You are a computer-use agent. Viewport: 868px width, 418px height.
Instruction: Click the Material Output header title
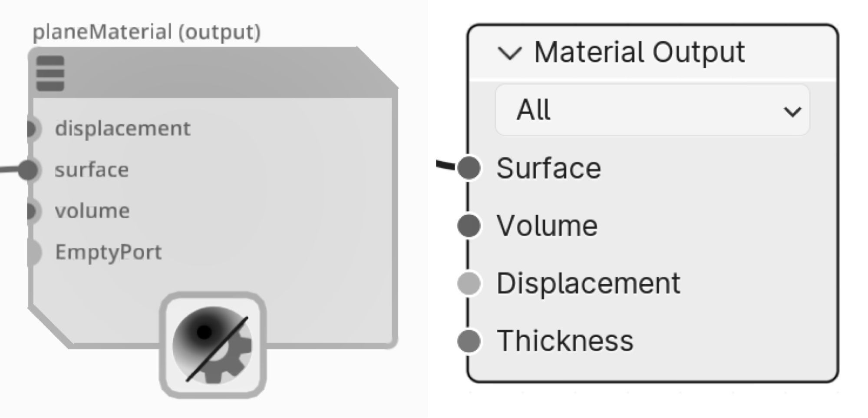pyautogui.click(x=639, y=52)
